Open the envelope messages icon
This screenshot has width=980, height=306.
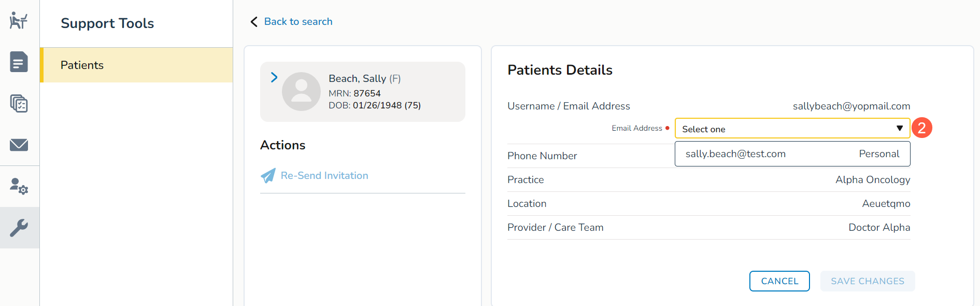pyautogui.click(x=19, y=145)
